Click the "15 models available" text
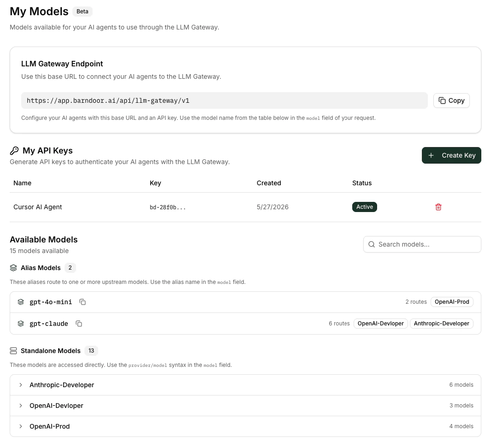This screenshot has width=491, height=448. pyautogui.click(x=39, y=251)
